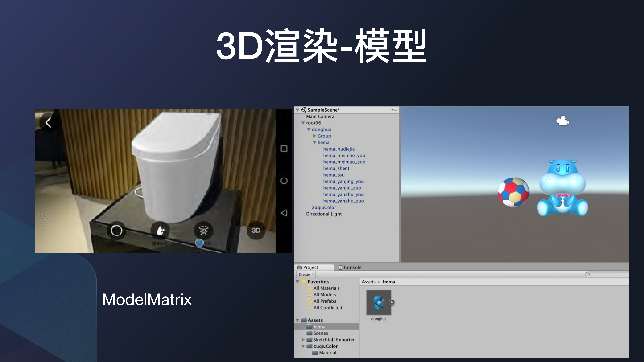Tap the hand gesture icon button
The image size is (644, 362).
pyautogui.click(x=160, y=230)
